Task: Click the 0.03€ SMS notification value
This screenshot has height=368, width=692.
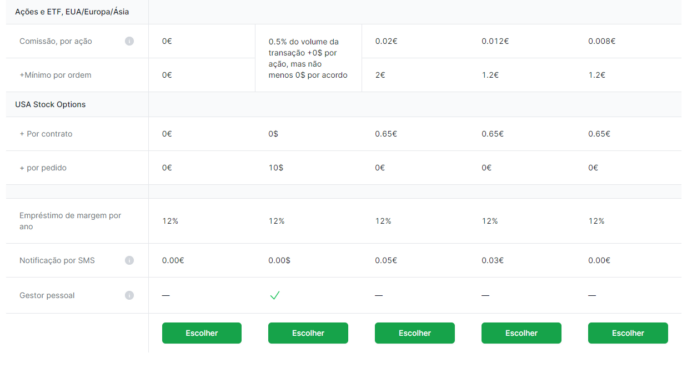Action: [493, 260]
